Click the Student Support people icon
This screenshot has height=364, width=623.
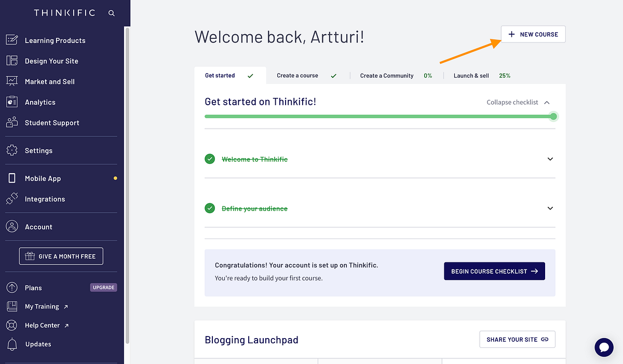[12, 123]
